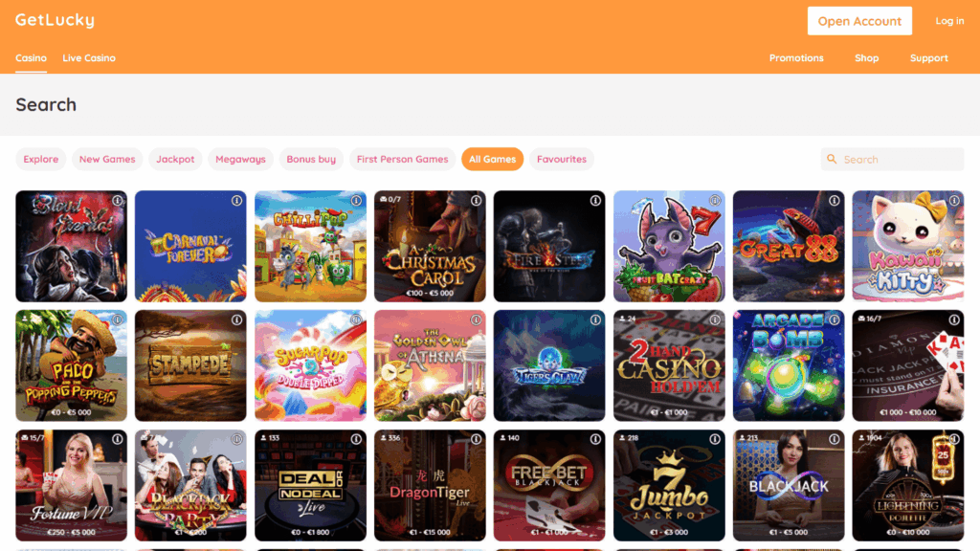Show the Favourites filter
Screen dimensions: 980x551
561,160
